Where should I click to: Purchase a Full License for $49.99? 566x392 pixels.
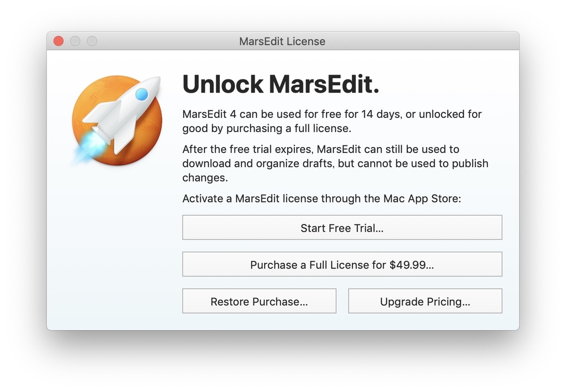point(342,264)
